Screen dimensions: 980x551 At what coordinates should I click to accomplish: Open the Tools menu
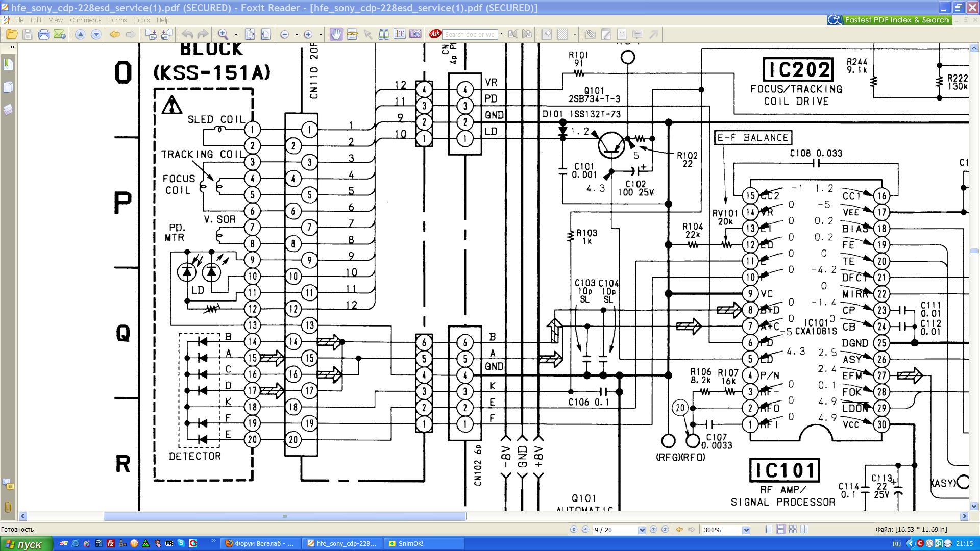pyautogui.click(x=142, y=20)
